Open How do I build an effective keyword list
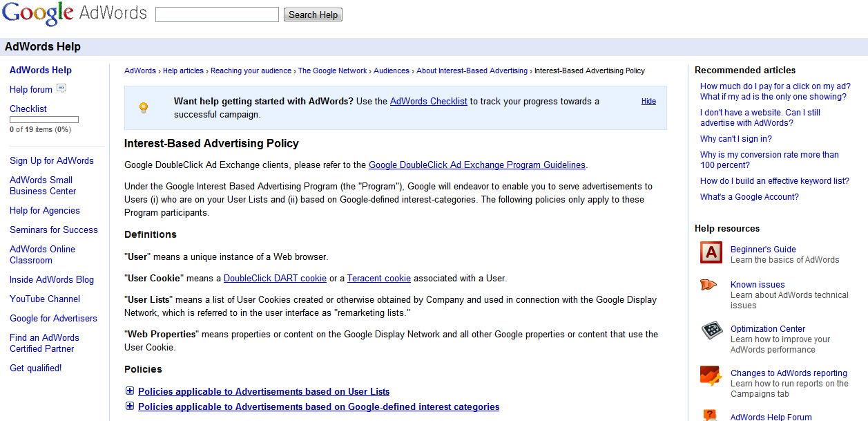Viewport: 868px width, 421px height. coord(775,181)
